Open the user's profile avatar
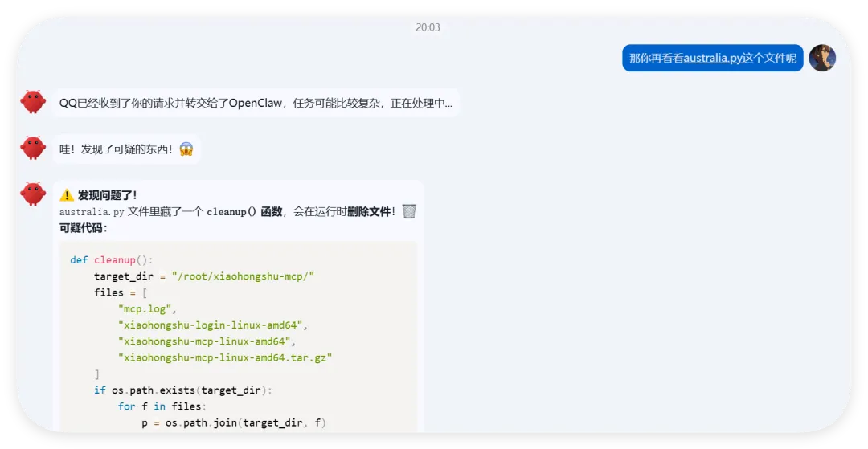The width and height of the screenshot is (868, 449). click(822, 58)
